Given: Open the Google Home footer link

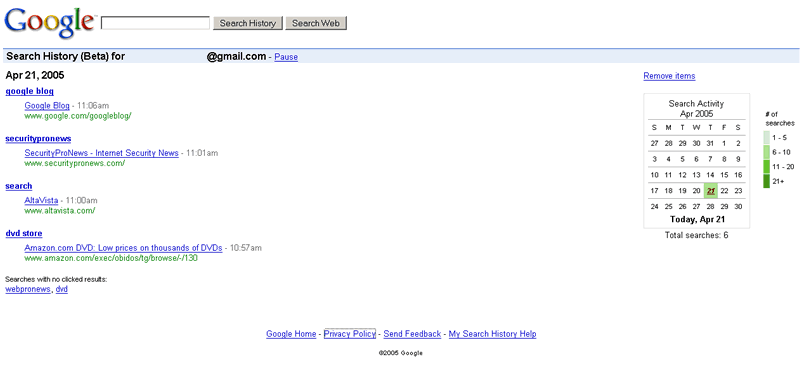Looking at the screenshot, I should (x=291, y=334).
